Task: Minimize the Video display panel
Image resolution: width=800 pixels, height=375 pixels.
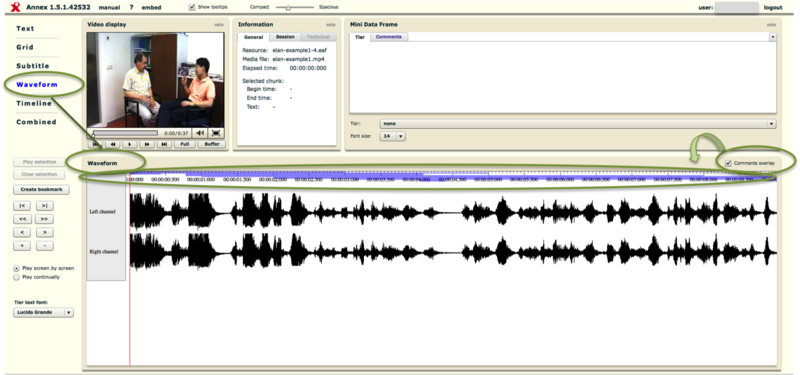Action: click(218, 24)
